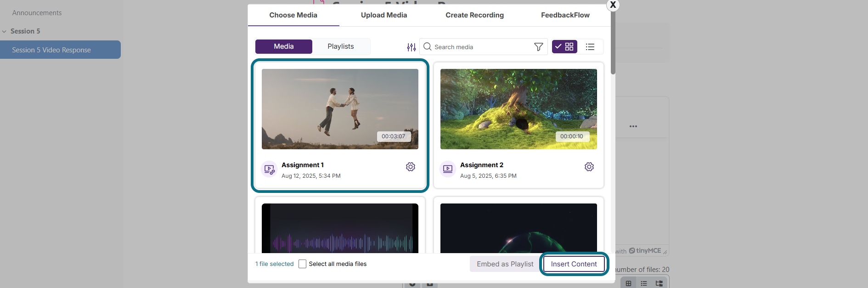Screen dimensions: 868x288
Task: Switch to list view layout
Action: [x=590, y=46]
